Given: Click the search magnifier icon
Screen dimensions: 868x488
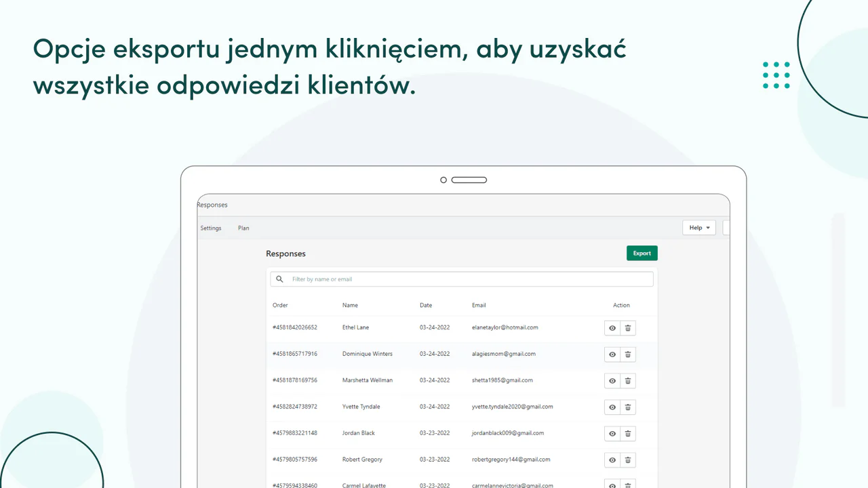Looking at the screenshot, I should [279, 279].
